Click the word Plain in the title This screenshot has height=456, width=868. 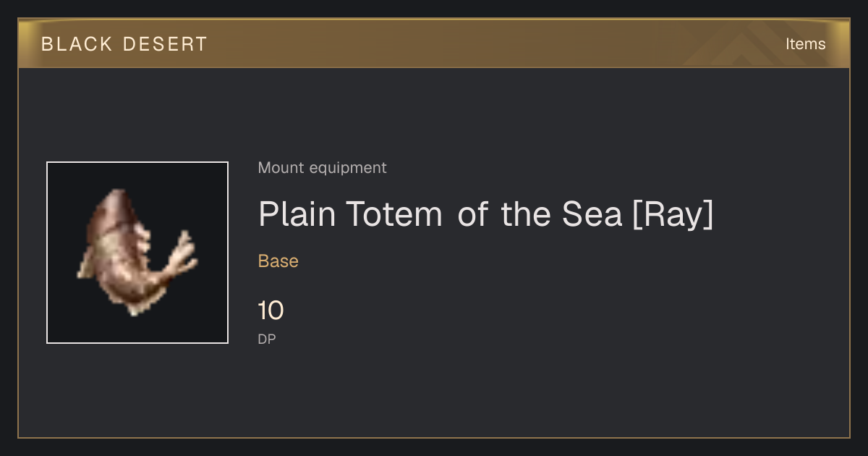[x=297, y=214]
